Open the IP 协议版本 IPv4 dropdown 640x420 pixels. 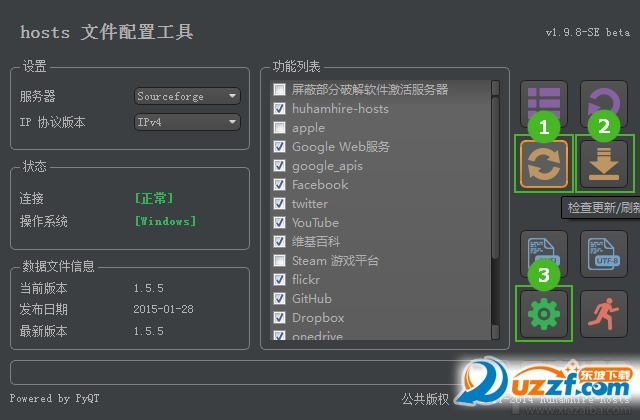tap(187, 122)
